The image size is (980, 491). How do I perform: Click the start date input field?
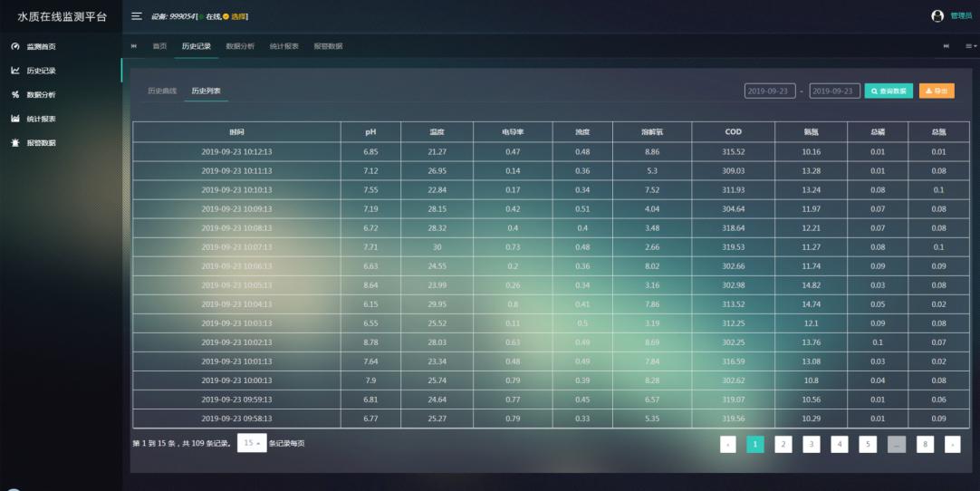pos(769,91)
